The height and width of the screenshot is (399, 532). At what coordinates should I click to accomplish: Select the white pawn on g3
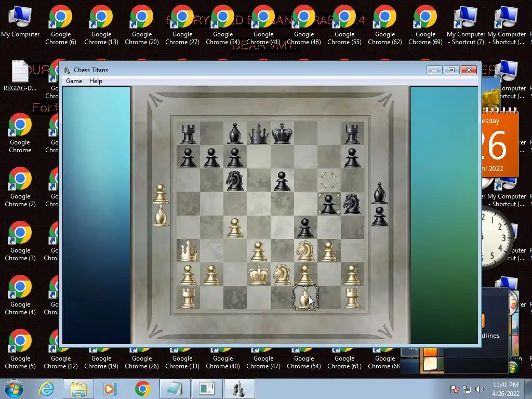click(x=329, y=250)
